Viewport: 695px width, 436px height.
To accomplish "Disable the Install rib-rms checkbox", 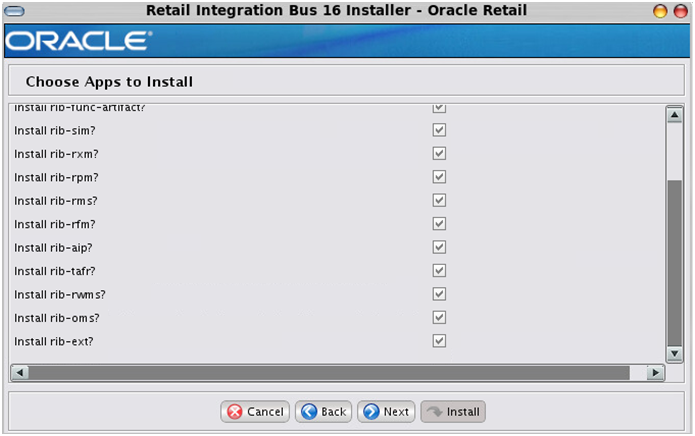I will tap(439, 201).
